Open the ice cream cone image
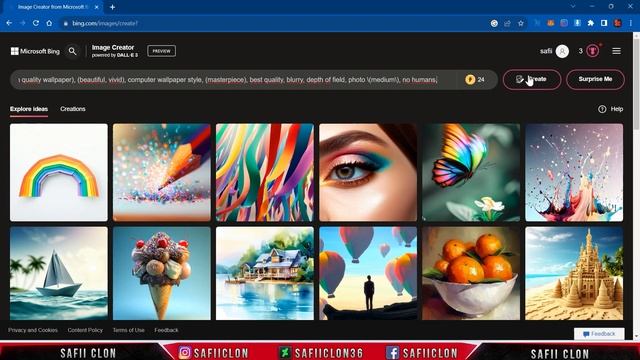 click(x=162, y=273)
